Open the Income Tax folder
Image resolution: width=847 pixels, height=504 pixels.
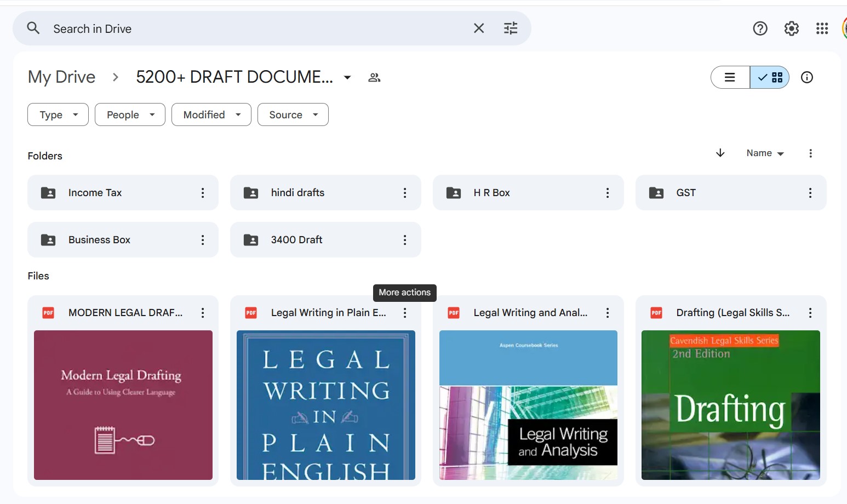click(x=123, y=192)
